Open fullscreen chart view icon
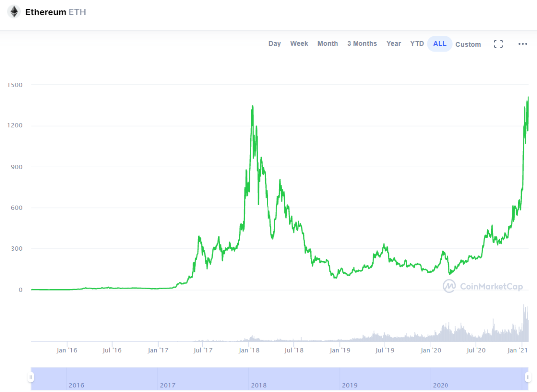The image size is (537, 392). tap(498, 44)
